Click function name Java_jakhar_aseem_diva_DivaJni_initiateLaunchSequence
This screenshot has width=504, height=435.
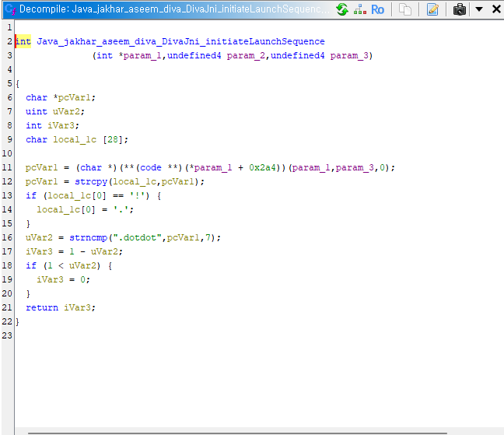180,41
